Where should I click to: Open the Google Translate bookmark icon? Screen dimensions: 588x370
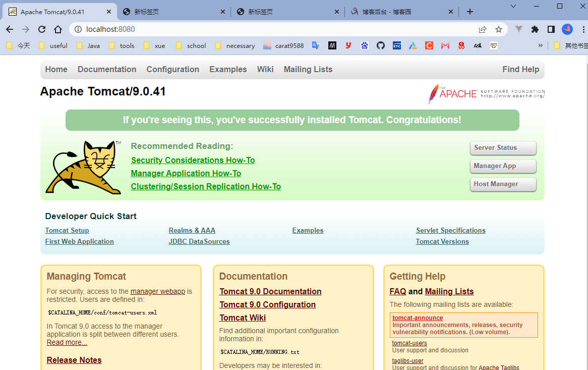316,46
